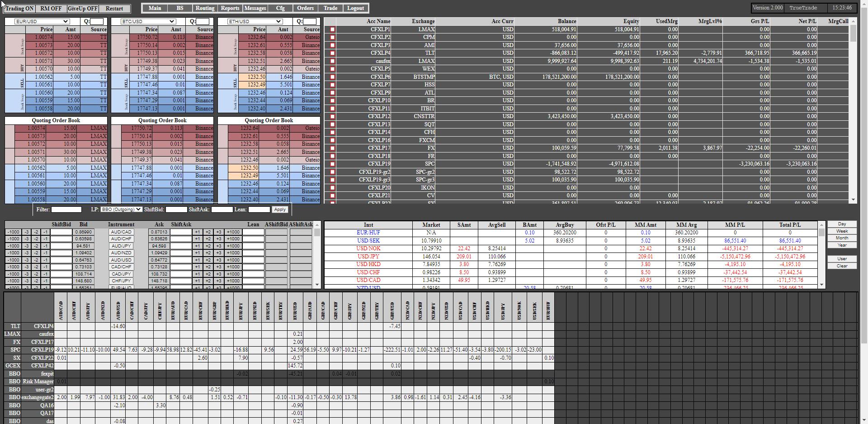Click the Logout menu item
This screenshot has width=868, height=424.
coord(356,8)
